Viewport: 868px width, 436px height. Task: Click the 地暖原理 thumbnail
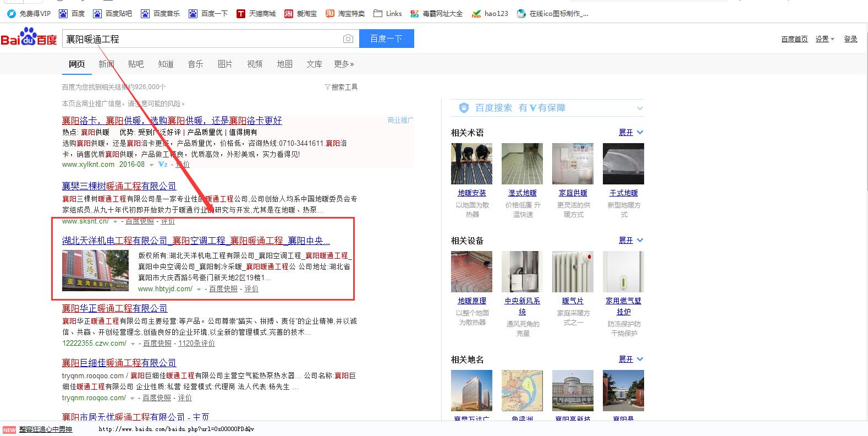pos(471,271)
